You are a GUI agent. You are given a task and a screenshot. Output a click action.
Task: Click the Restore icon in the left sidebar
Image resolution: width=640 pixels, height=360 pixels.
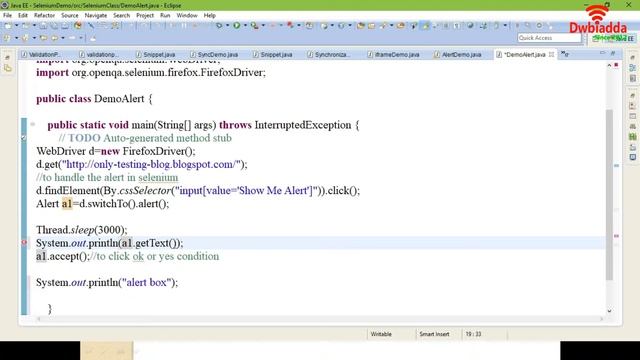click(x=7, y=58)
